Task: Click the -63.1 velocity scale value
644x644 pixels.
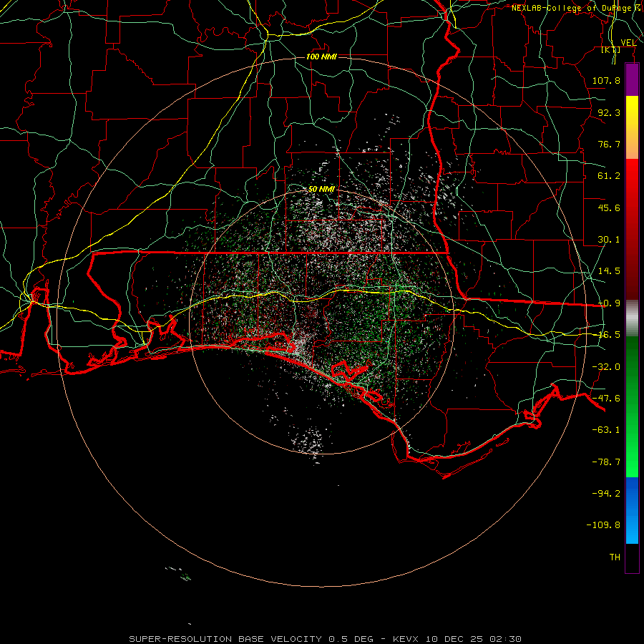Action: pyautogui.click(x=606, y=430)
